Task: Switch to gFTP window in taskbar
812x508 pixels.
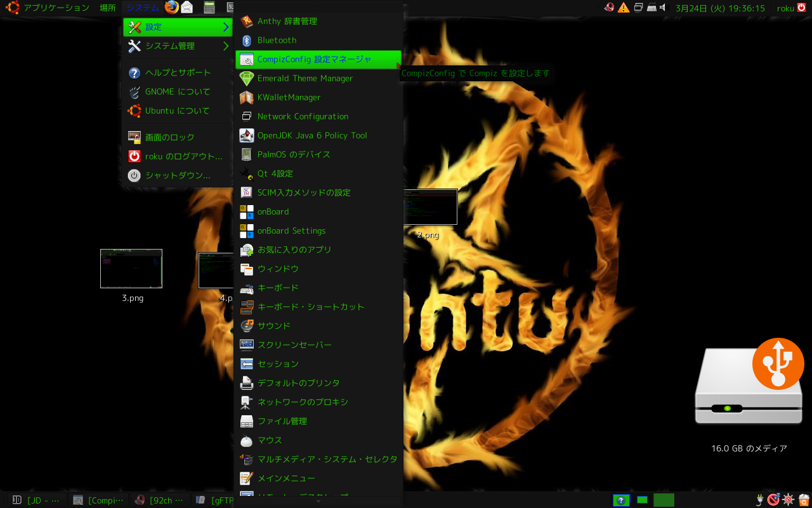Action: coord(213,500)
